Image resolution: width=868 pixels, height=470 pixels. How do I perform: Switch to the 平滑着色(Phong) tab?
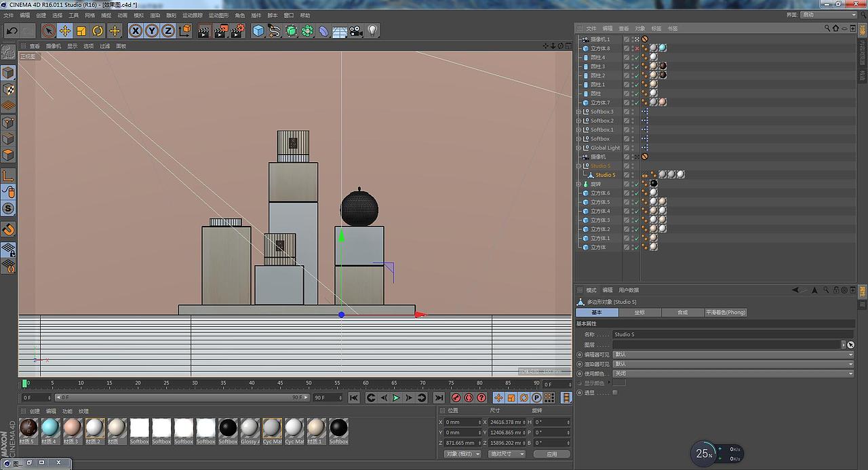[x=726, y=312]
